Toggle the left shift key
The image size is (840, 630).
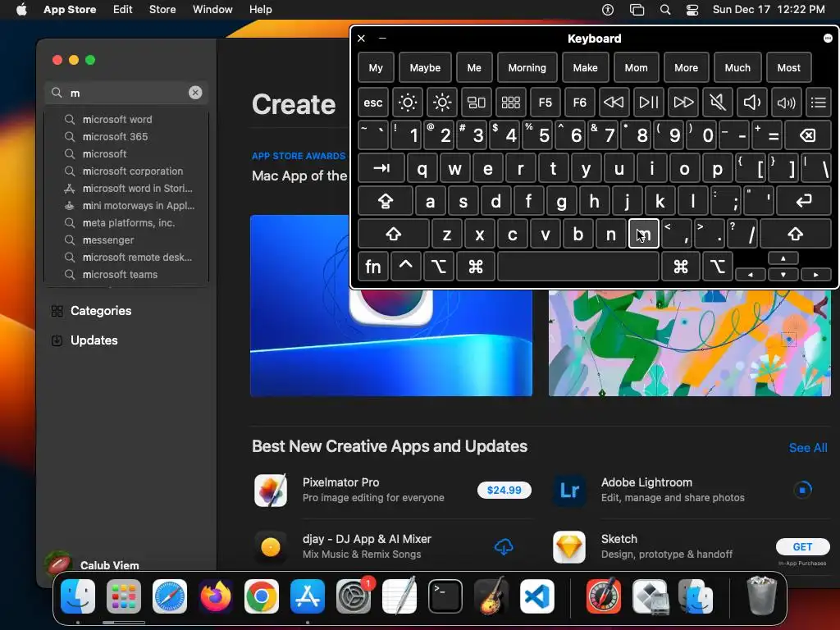click(394, 234)
